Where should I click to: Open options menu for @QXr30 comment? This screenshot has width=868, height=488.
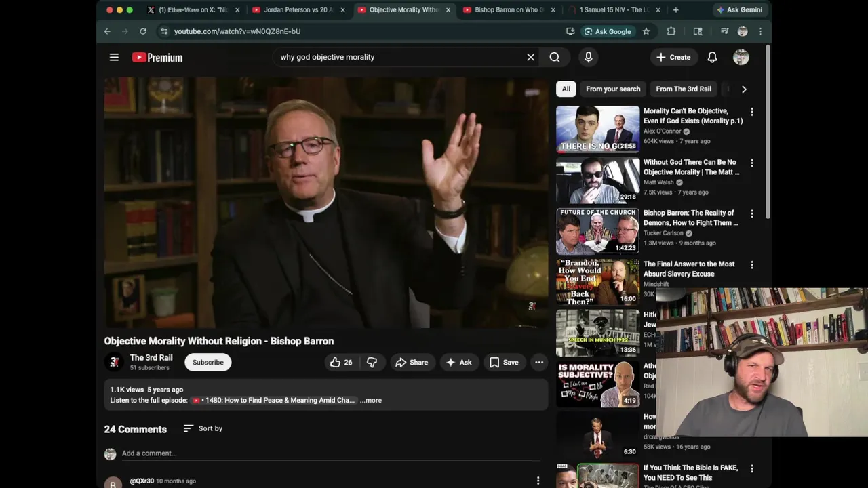click(x=538, y=481)
